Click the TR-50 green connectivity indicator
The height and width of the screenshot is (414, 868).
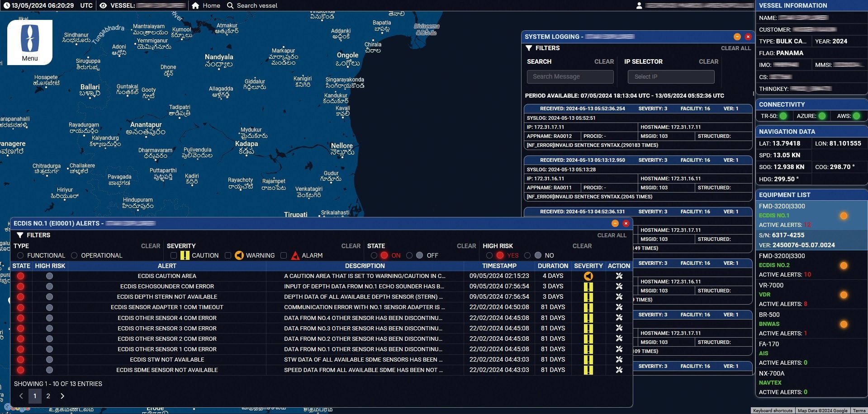tap(783, 116)
